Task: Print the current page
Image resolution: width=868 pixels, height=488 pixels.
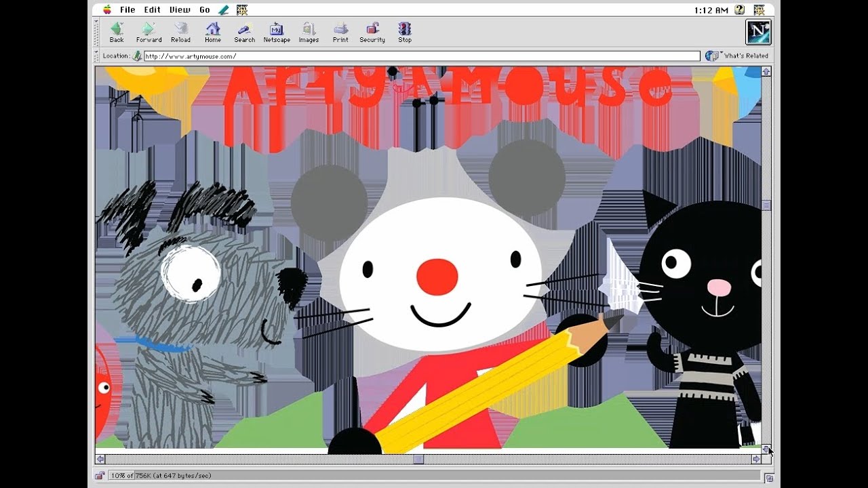Action: click(340, 32)
